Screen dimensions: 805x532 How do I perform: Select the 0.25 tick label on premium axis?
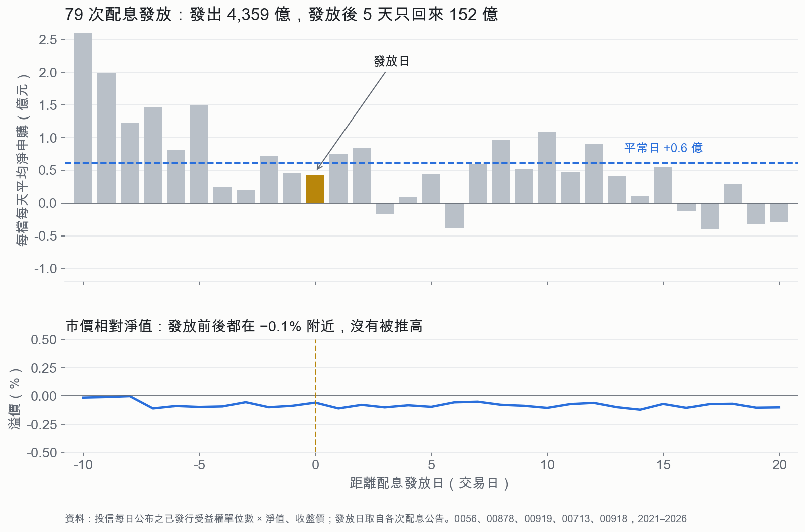tap(44, 368)
